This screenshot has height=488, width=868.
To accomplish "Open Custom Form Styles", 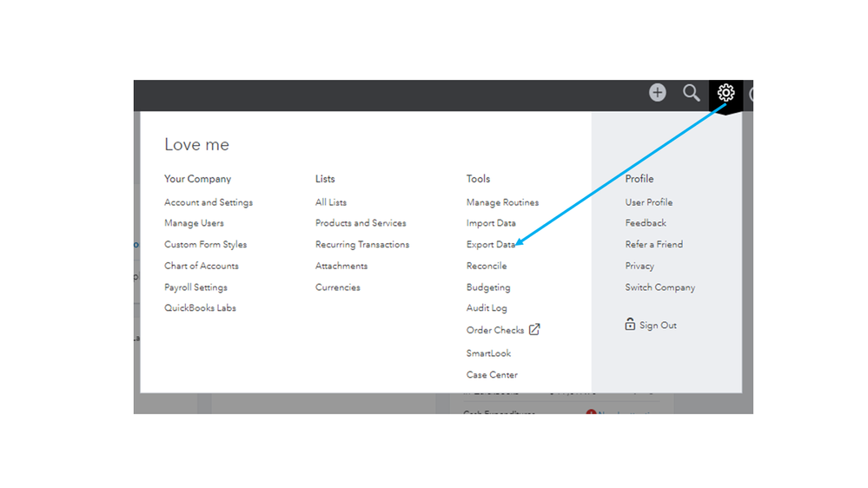I will pyautogui.click(x=205, y=245).
